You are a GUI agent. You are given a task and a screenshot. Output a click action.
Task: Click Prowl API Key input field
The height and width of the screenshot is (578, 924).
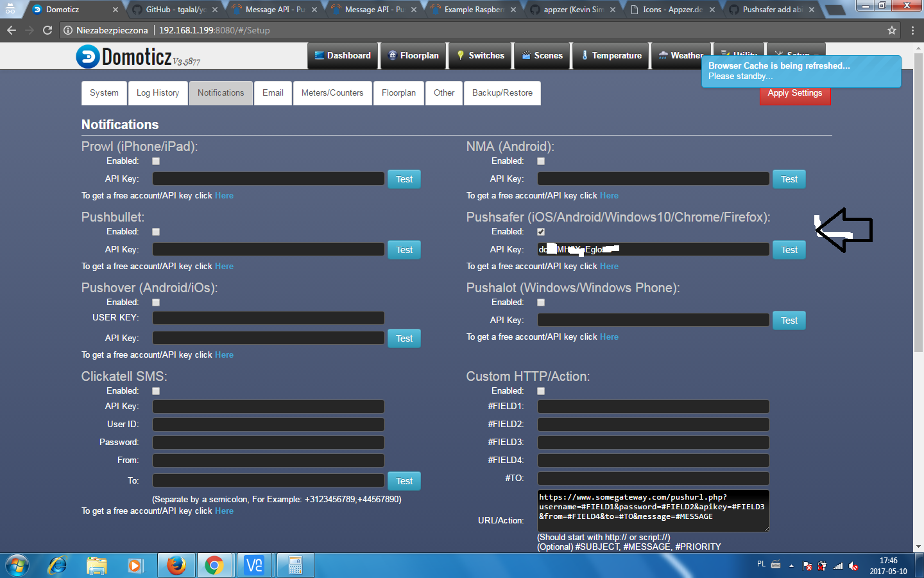pyautogui.click(x=268, y=179)
